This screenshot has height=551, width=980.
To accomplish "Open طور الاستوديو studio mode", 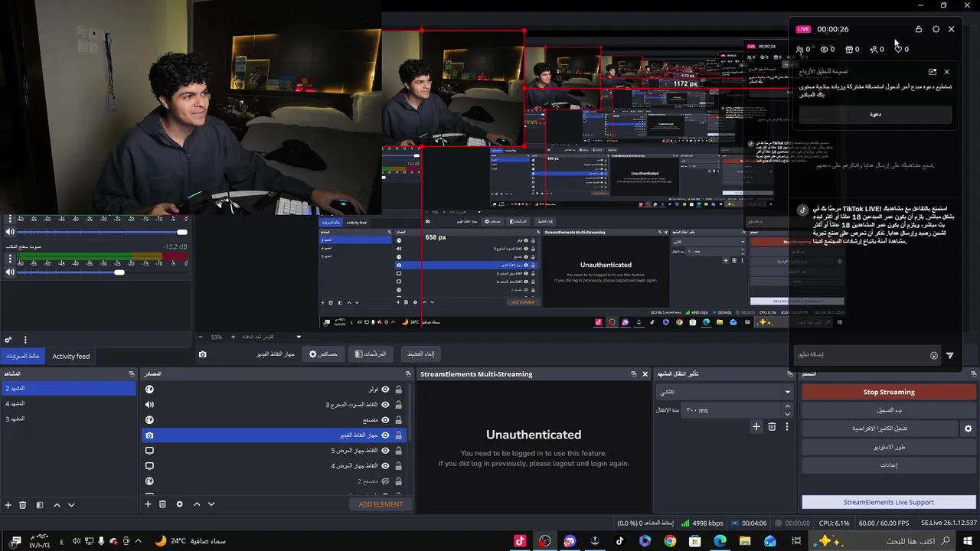I will click(x=889, y=447).
